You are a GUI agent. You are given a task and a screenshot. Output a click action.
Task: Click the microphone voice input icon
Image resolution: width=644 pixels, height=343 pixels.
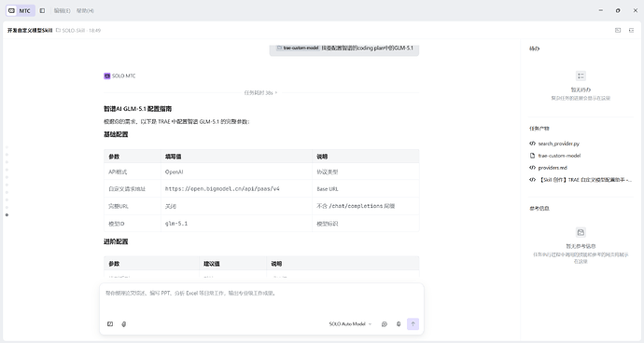coord(399,324)
